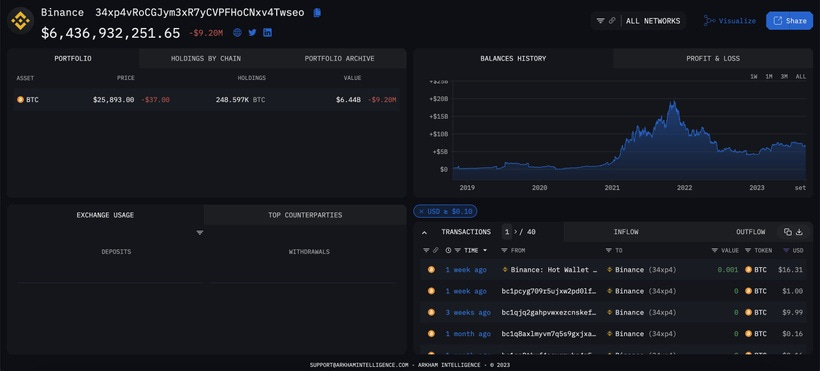Open the TIME column filter

458,251
